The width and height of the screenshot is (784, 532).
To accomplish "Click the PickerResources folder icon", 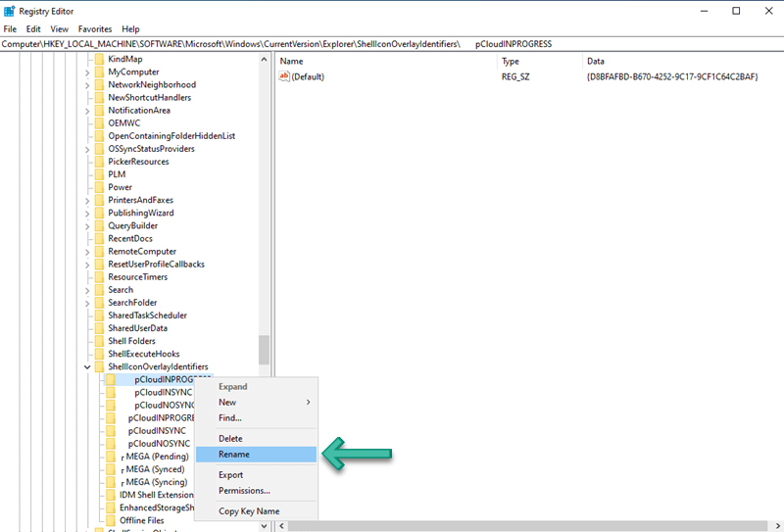I will coord(99,162).
